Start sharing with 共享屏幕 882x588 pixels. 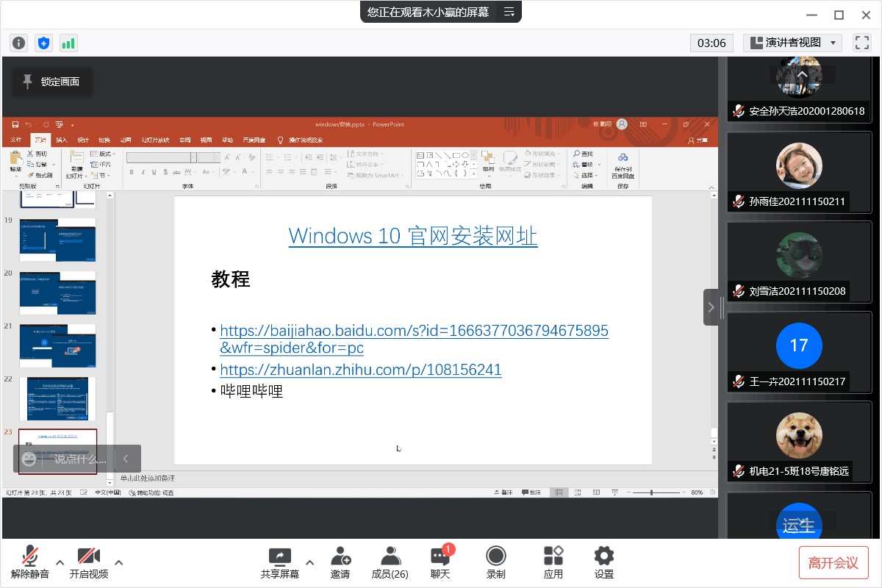[280, 563]
